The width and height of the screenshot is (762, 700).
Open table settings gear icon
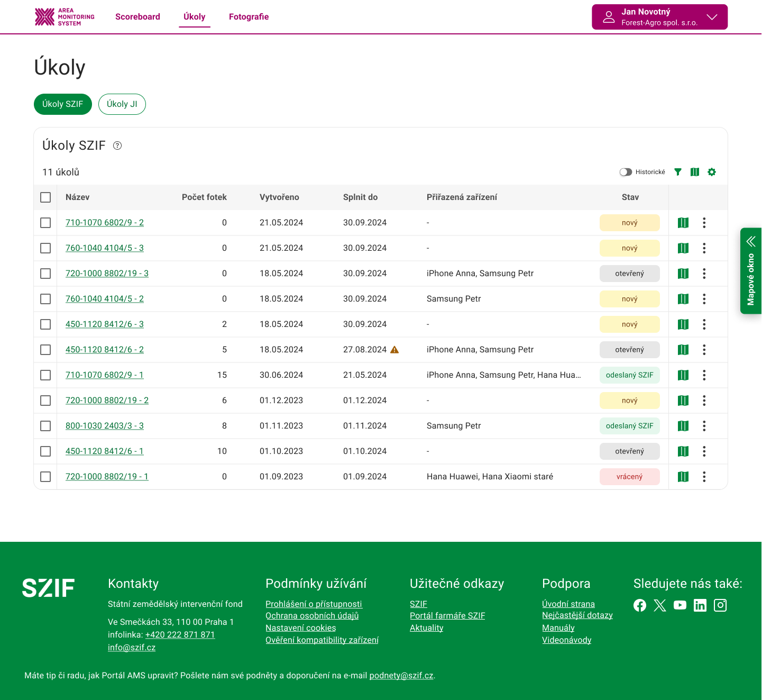click(712, 172)
